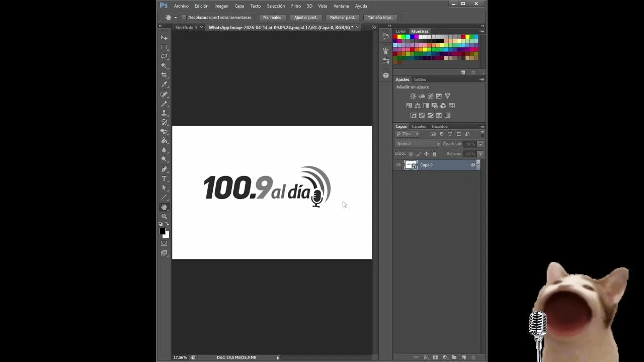644x362 pixels.
Task: Toggle pixel layer filter
Action: click(x=433, y=134)
